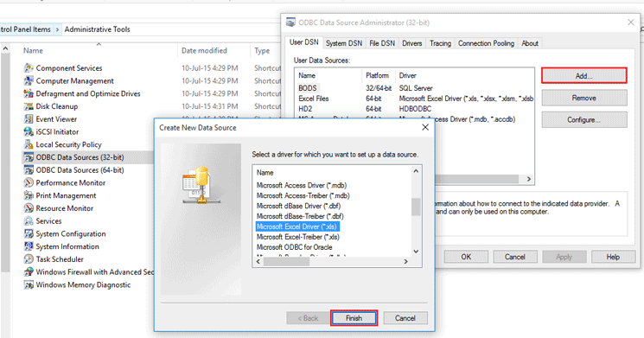644x338 pixels.
Task: Select ODBC Data Sources (64-bit) icon
Action: [x=29, y=169]
